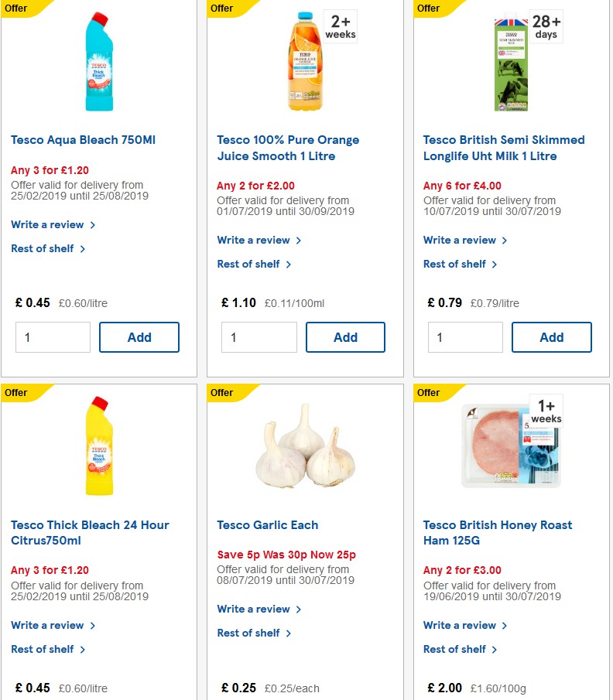Add Tesco Aqua Bleach to basket
This screenshot has height=700, width=613.
click(x=139, y=337)
